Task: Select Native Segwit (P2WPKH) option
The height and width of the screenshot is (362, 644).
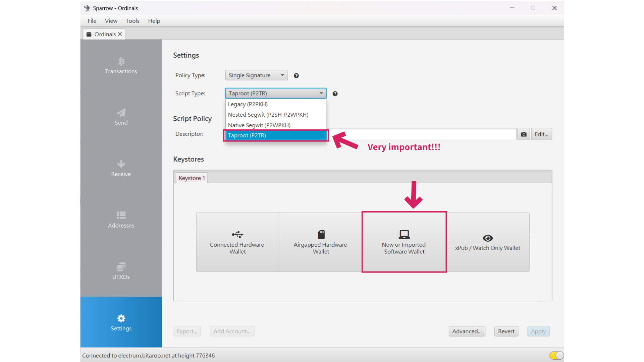Action: pyautogui.click(x=276, y=125)
